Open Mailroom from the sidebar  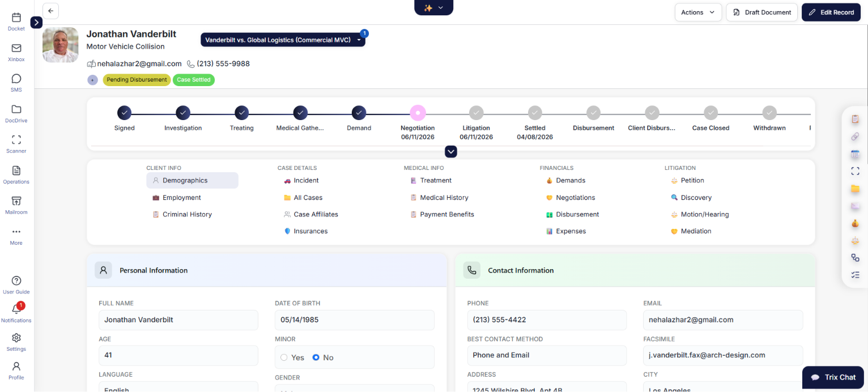point(16,205)
